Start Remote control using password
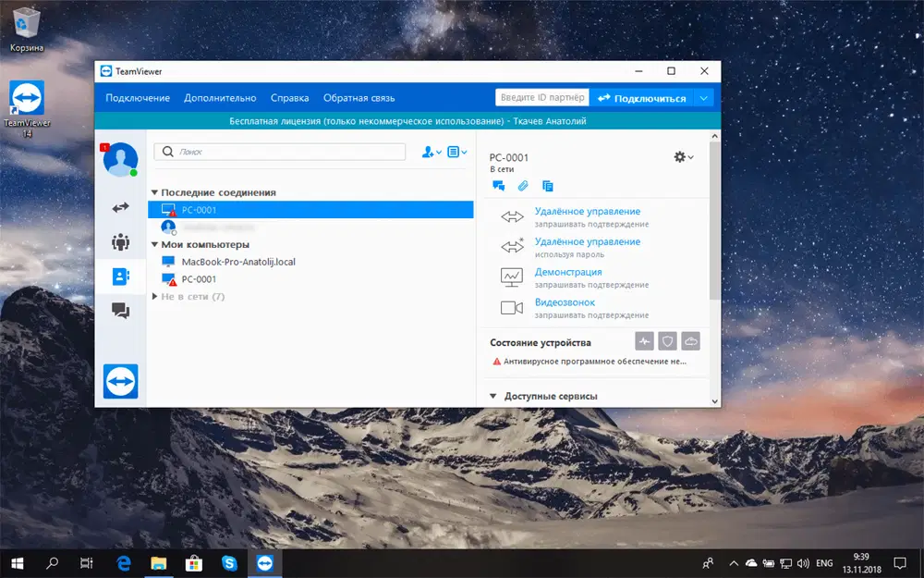This screenshot has width=924, height=578. [x=588, y=241]
